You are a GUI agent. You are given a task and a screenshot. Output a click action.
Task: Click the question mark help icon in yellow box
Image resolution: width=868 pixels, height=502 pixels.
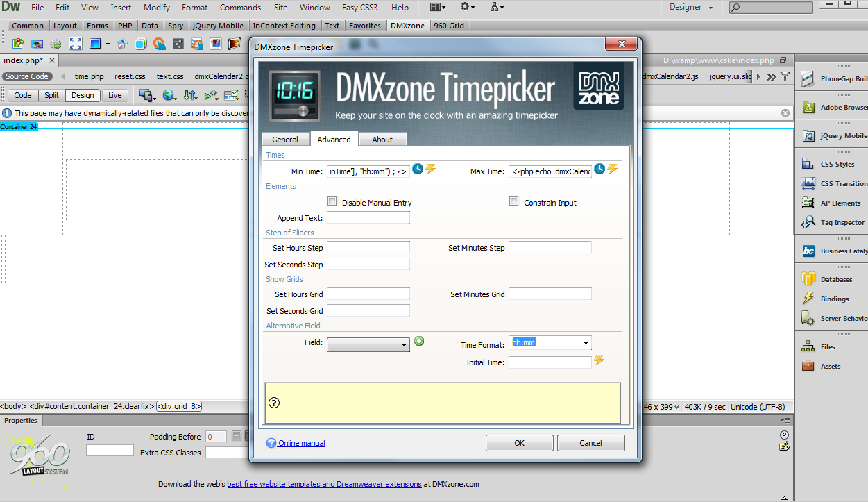click(273, 403)
